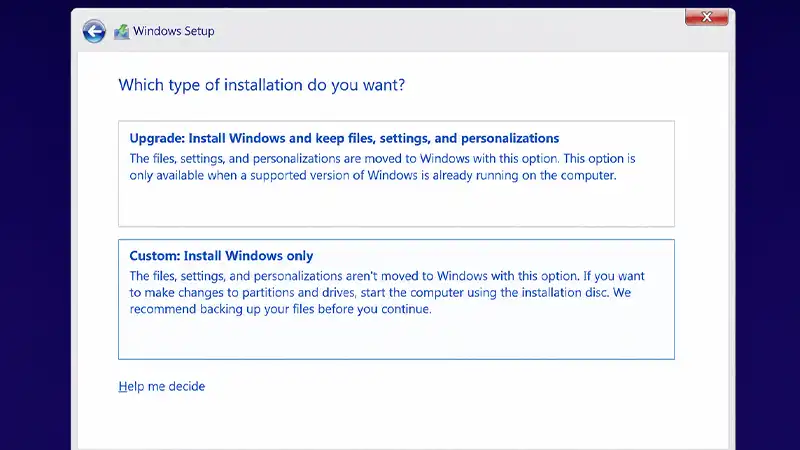Click the 'Which type of installation' heading
800x450 pixels.
tap(262, 85)
